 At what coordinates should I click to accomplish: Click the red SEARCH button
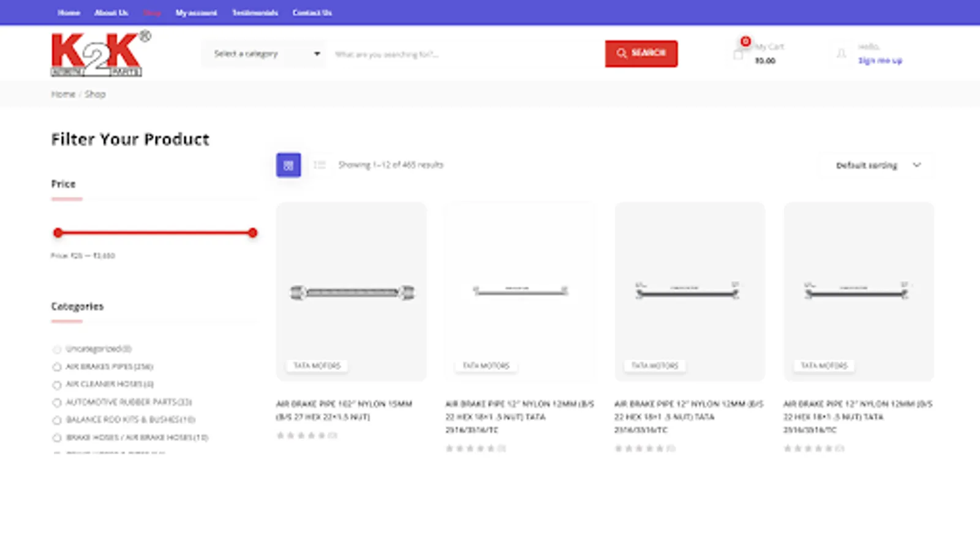pos(641,53)
